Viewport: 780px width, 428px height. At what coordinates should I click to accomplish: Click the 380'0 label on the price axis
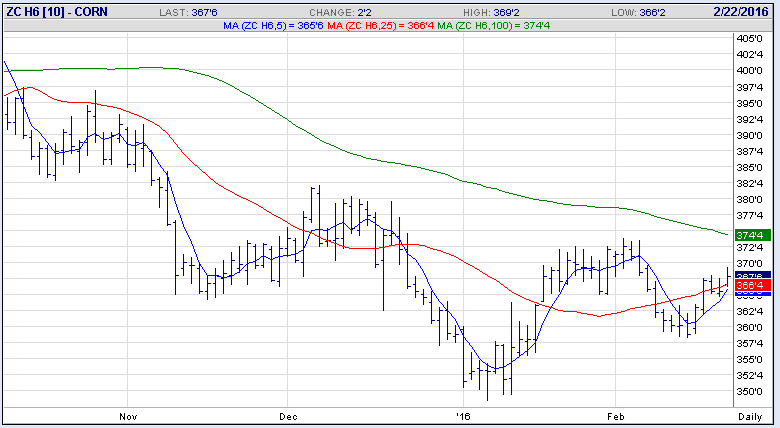coord(750,199)
